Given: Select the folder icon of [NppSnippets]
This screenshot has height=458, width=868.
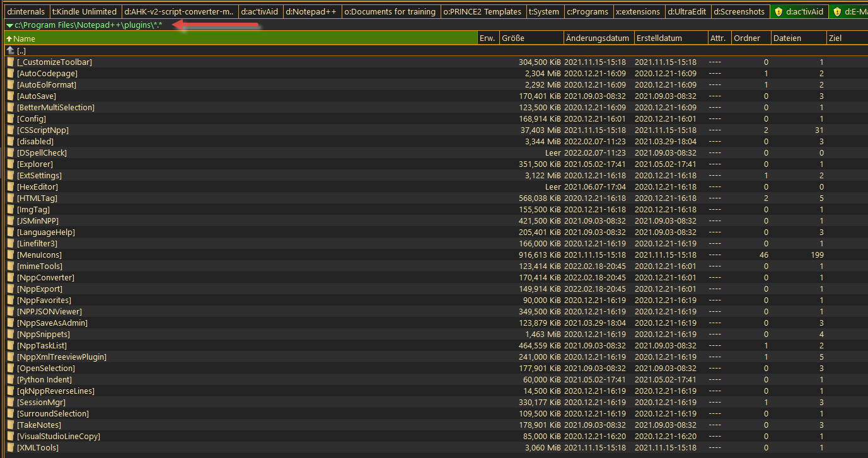Looking at the screenshot, I should click(10, 335).
